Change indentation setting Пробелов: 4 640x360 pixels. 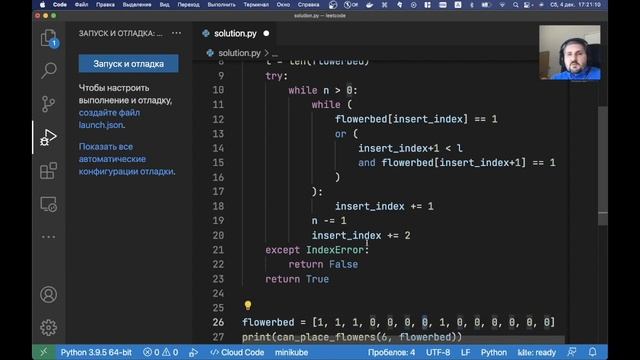click(391, 352)
